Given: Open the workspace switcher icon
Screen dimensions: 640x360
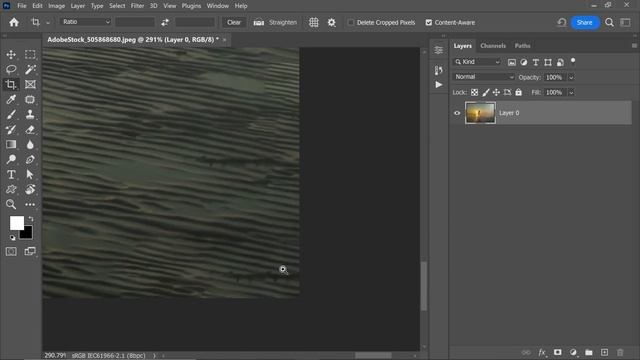Looking at the screenshot, I should click(625, 22).
